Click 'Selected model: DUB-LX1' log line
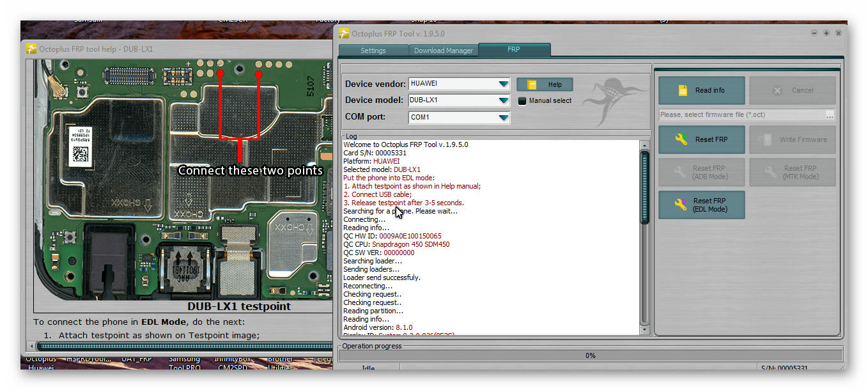868x390 pixels. pos(382,169)
